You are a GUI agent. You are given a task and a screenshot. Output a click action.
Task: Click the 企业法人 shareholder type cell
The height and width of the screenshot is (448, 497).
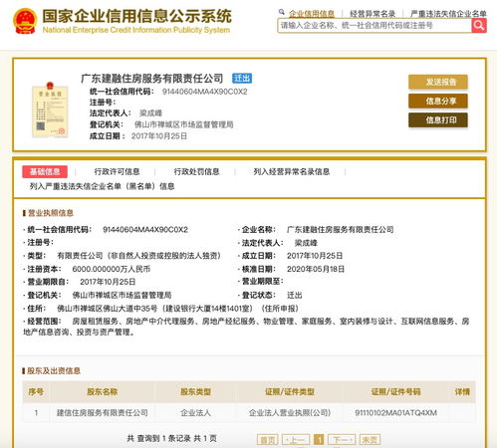click(x=195, y=413)
